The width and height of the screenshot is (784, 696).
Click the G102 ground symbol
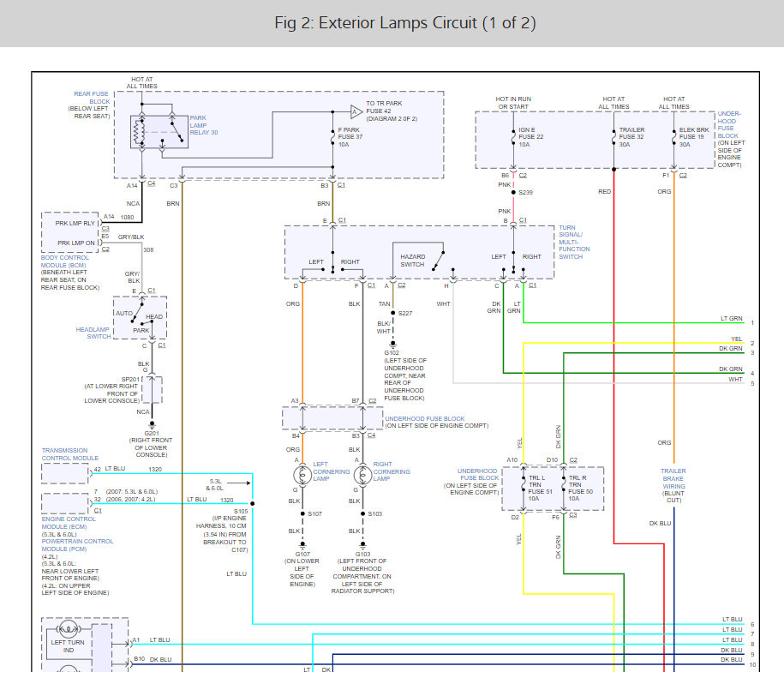coord(393,342)
